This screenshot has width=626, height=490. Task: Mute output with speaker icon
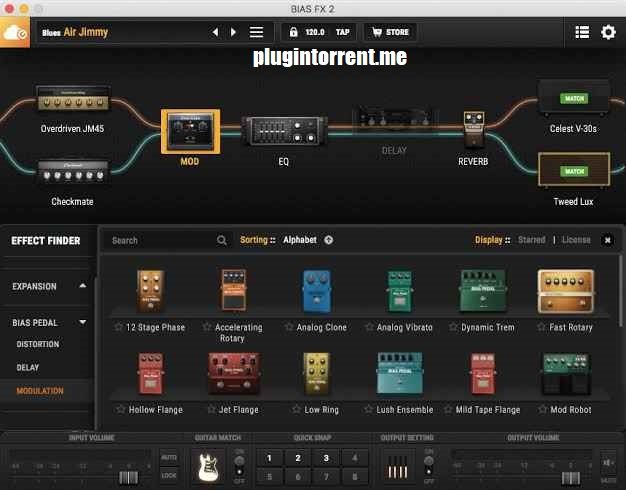click(608, 463)
